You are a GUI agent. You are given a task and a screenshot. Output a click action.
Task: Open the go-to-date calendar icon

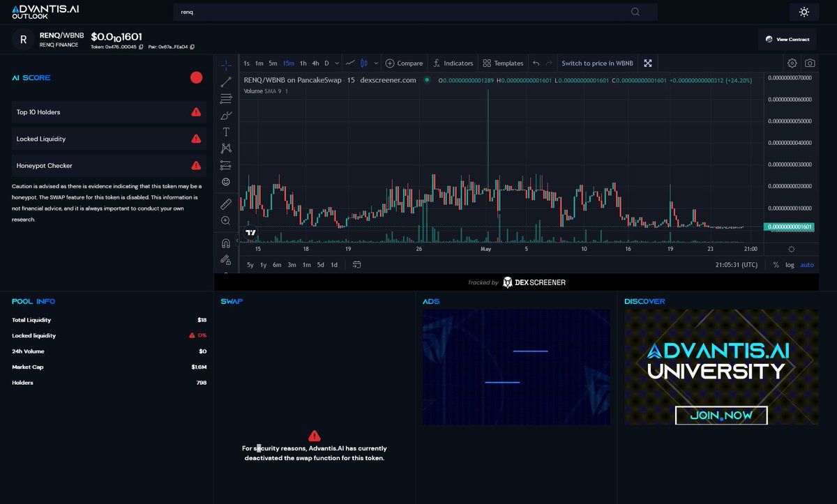coord(356,264)
